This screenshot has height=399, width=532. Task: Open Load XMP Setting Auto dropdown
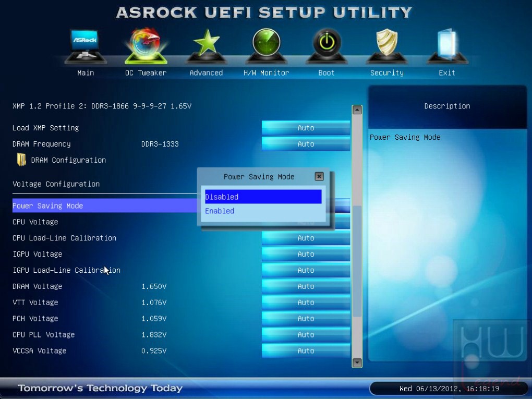(306, 128)
